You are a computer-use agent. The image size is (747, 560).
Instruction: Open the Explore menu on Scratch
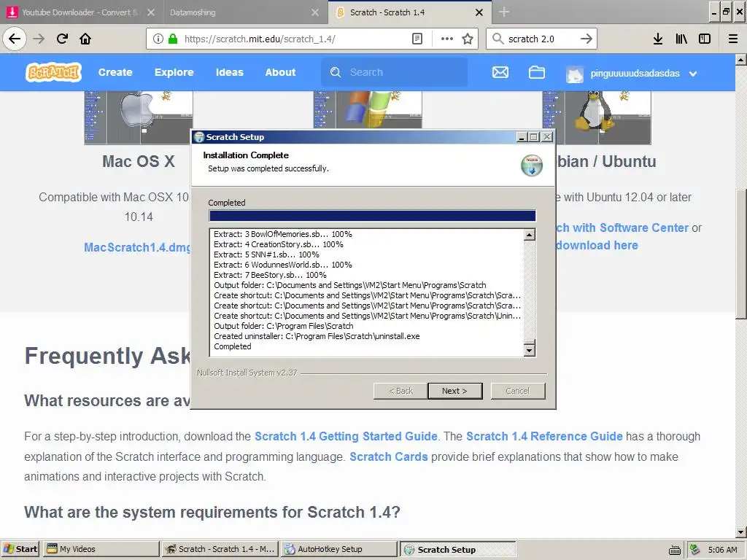tap(174, 72)
